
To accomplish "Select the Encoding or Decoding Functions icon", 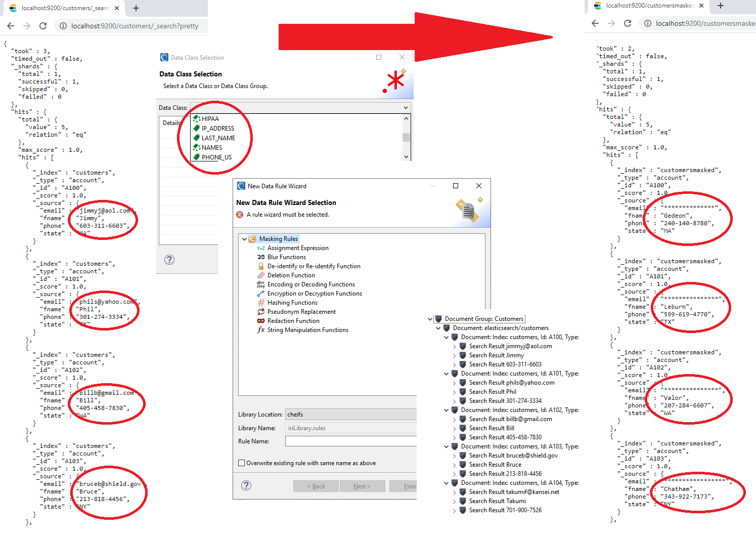I will point(261,284).
